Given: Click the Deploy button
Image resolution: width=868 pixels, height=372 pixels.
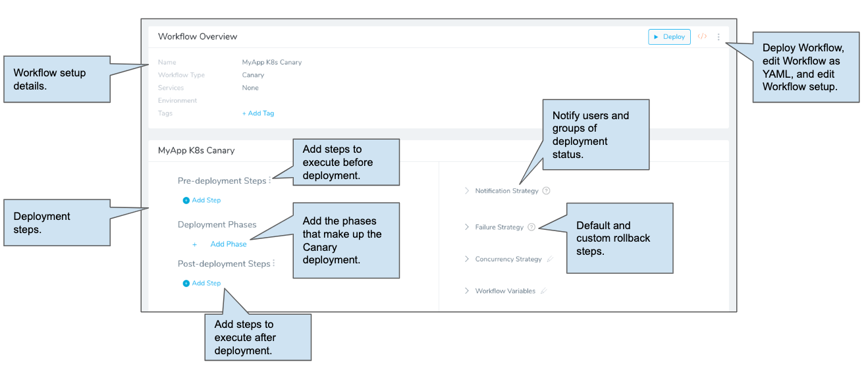Looking at the screenshot, I should coord(669,37).
